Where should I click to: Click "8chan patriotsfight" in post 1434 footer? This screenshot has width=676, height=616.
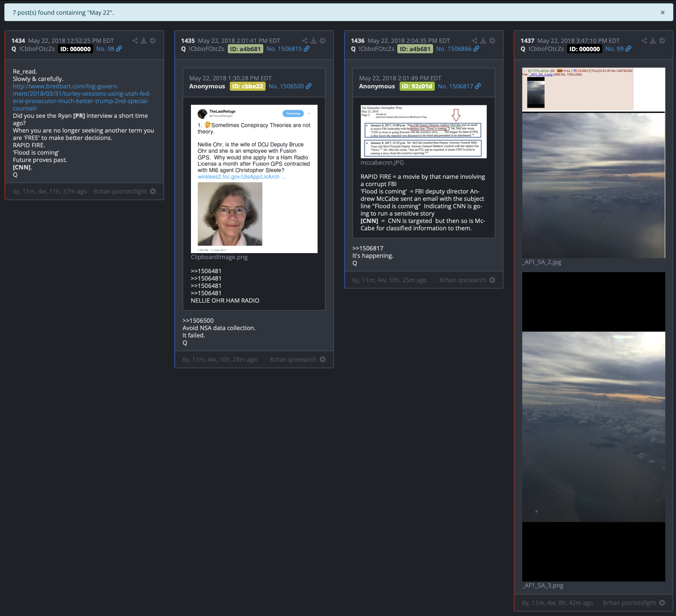click(120, 191)
